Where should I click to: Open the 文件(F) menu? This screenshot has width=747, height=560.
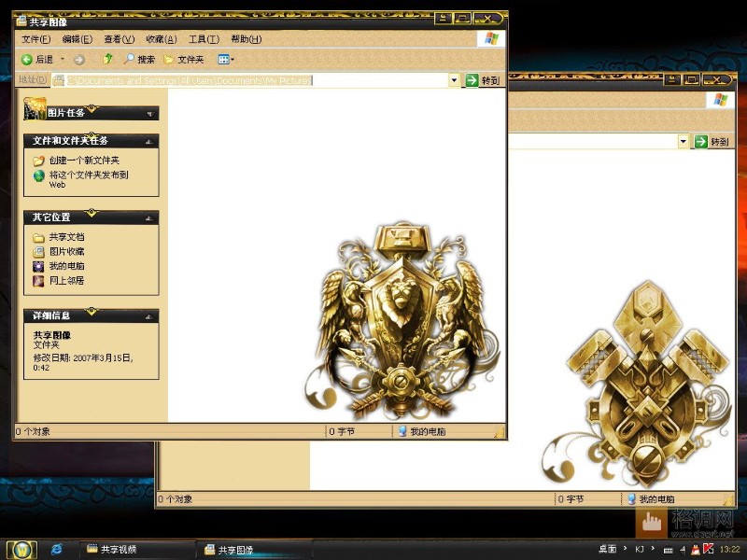tap(35, 39)
